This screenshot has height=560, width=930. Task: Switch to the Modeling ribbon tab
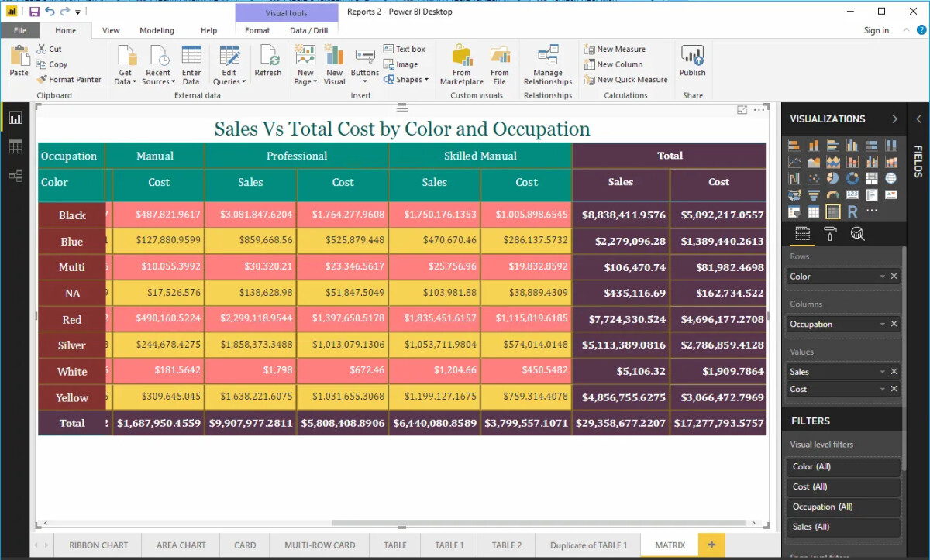point(157,30)
